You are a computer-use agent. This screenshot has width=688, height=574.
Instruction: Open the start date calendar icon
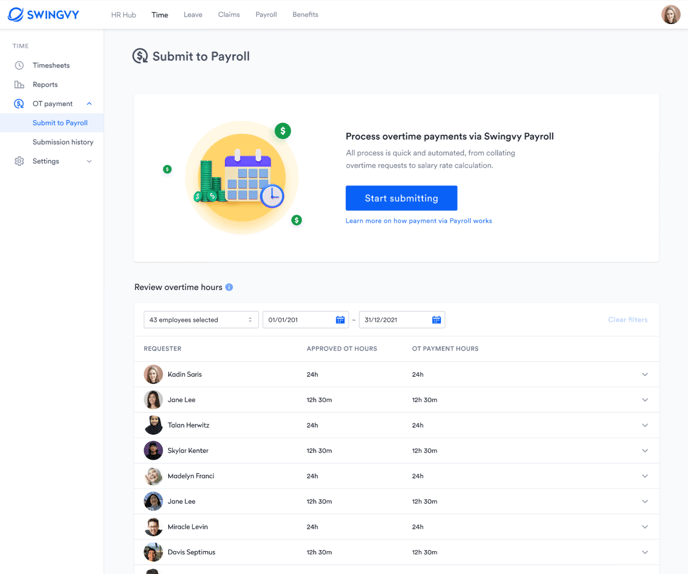(x=340, y=319)
